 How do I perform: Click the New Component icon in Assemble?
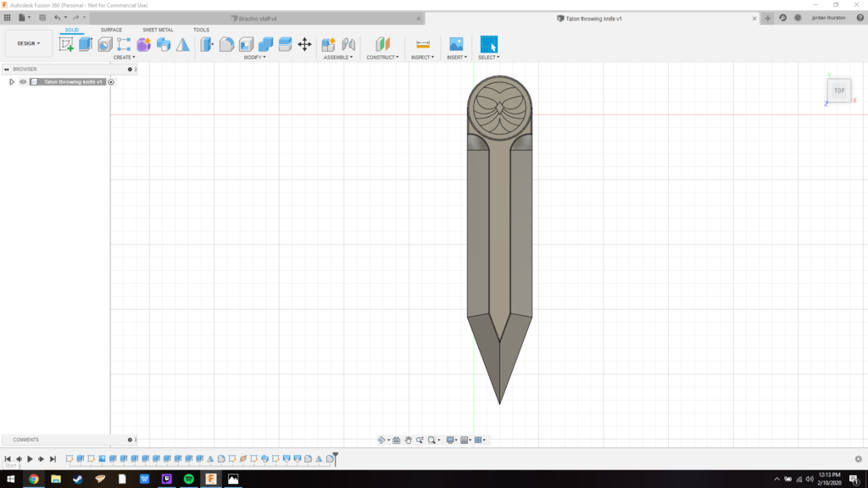click(328, 44)
